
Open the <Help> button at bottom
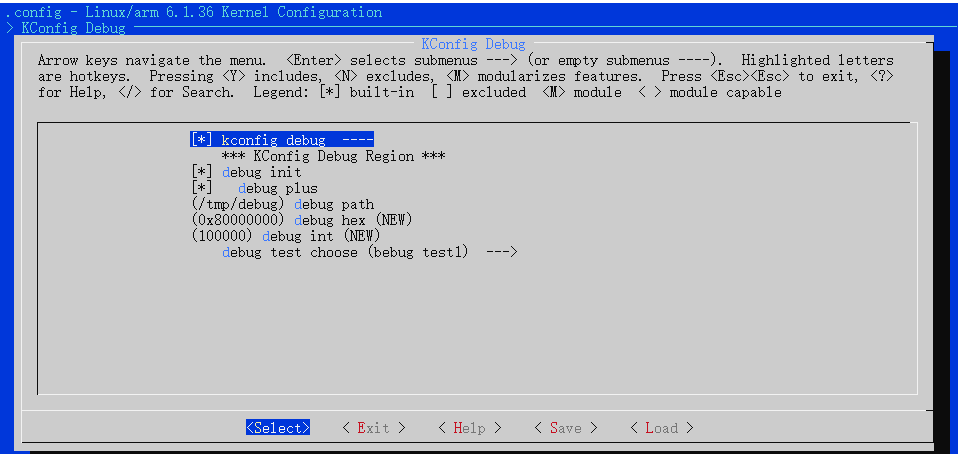(x=469, y=428)
